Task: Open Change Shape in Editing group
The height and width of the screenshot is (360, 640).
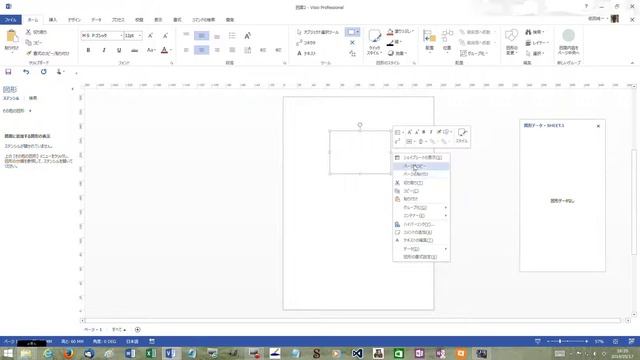Action: click(511, 42)
